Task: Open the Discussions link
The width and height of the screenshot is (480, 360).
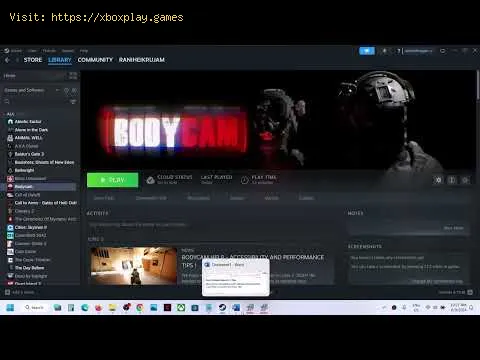Action: [x=198, y=198]
